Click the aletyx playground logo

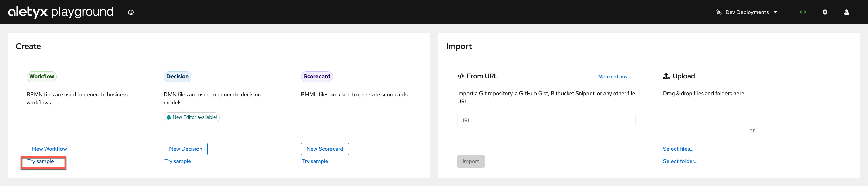pyautogui.click(x=60, y=12)
